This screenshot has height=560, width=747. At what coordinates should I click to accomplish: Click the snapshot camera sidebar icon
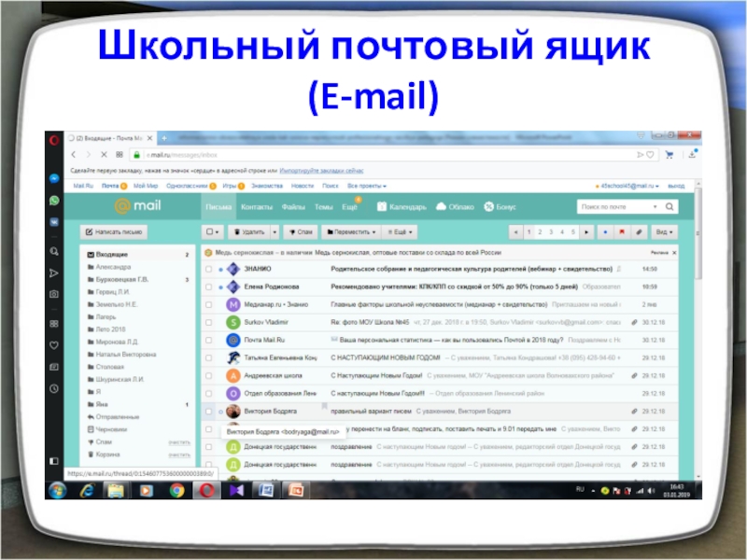54,294
